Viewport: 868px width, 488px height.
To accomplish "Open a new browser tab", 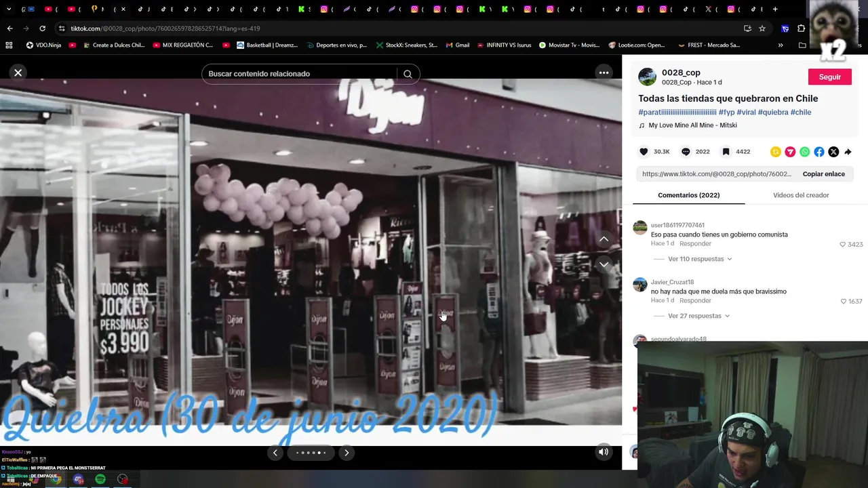I will (x=774, y=9).
